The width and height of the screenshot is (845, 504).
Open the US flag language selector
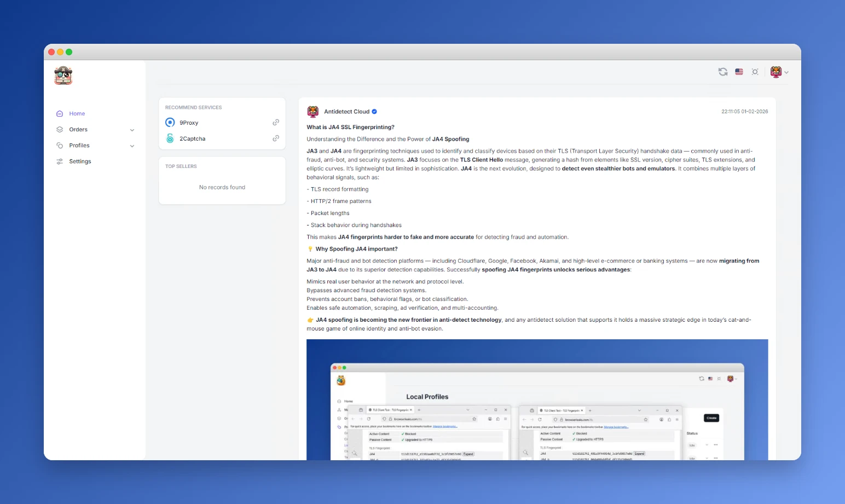pyautogui.click(x=739, y=72)
